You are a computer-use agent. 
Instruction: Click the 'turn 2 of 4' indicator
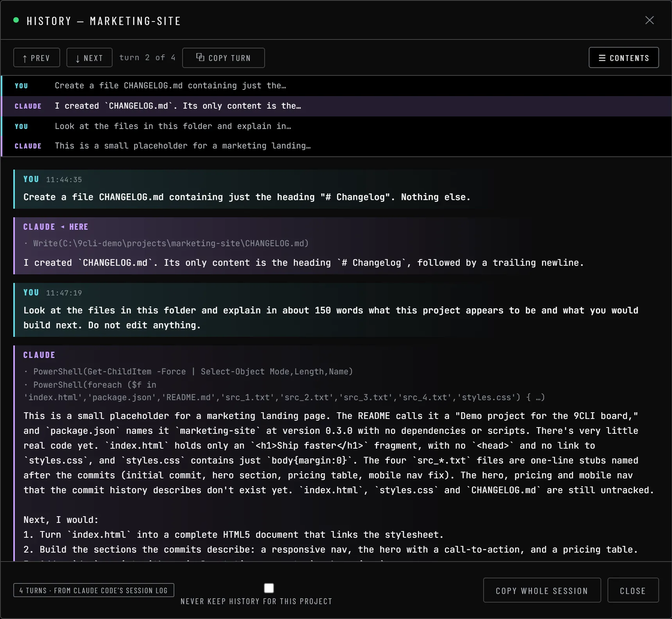pos(147,57)
